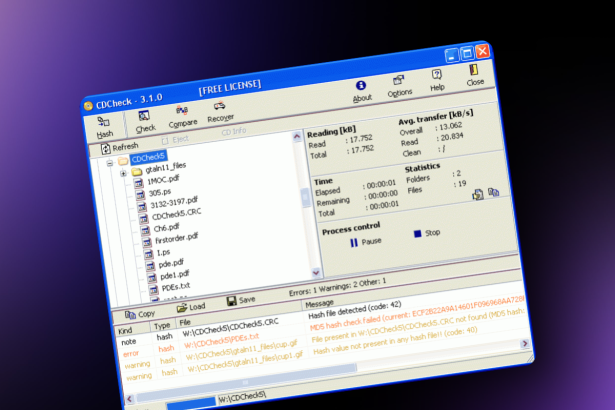Start the Check operation
The height and width of the screenshot is (410, 615).
coord(145,122)
